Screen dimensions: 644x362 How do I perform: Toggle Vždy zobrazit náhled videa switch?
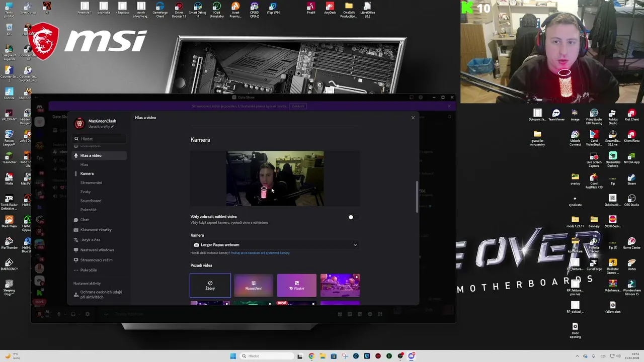point(353,217)
